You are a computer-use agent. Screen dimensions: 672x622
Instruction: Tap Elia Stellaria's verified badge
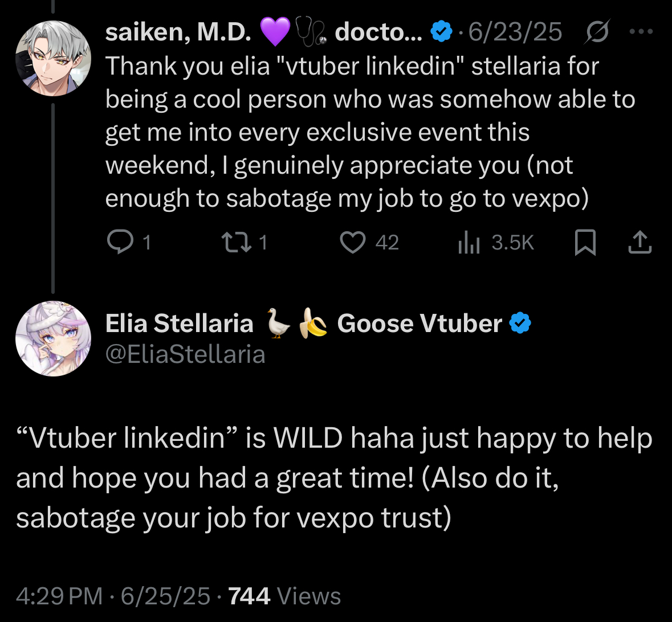[x=520, y=323]
